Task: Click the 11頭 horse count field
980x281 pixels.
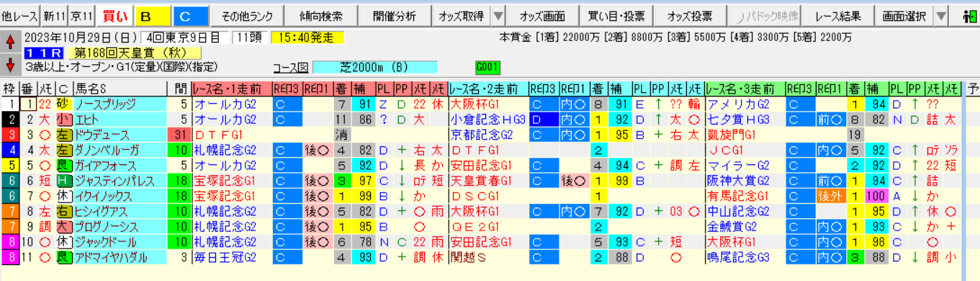Action: click(x=251, y=37)
